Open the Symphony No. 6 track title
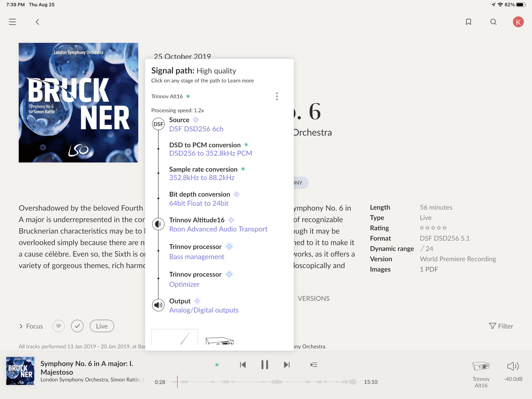Viewport: 532px width, 399px height. pos(87,368)
